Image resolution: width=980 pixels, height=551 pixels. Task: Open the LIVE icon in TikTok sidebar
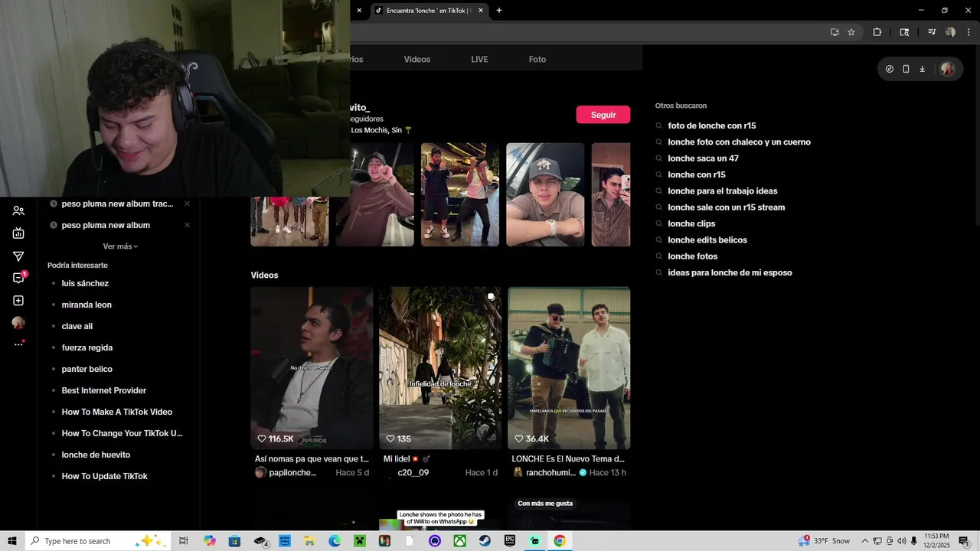tap(18, 233)
